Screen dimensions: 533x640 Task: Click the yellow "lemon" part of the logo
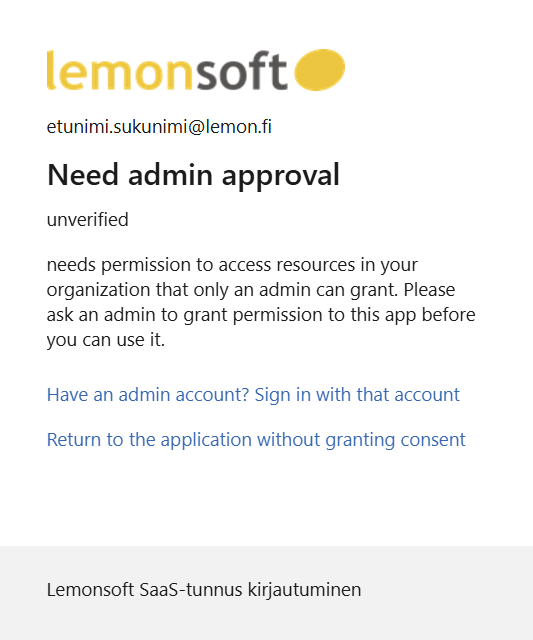[x=119, y=70]
